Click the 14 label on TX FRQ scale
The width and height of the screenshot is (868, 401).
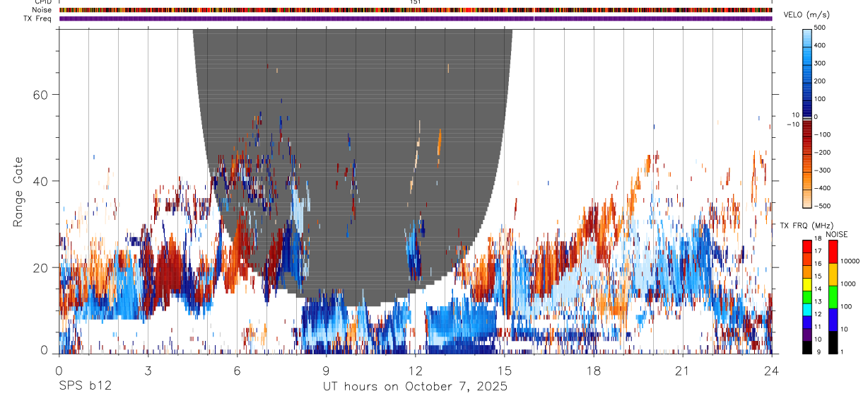tap(819, 289)
